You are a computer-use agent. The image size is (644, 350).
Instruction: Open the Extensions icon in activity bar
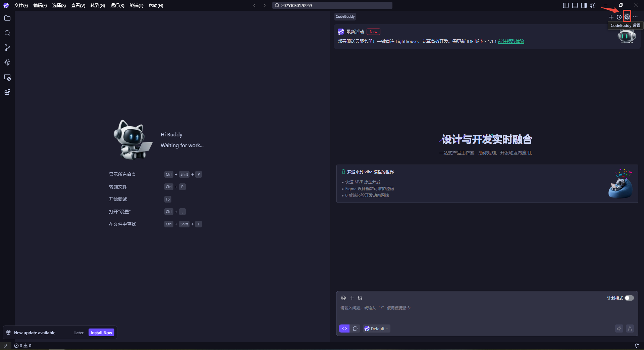[7, 92]
